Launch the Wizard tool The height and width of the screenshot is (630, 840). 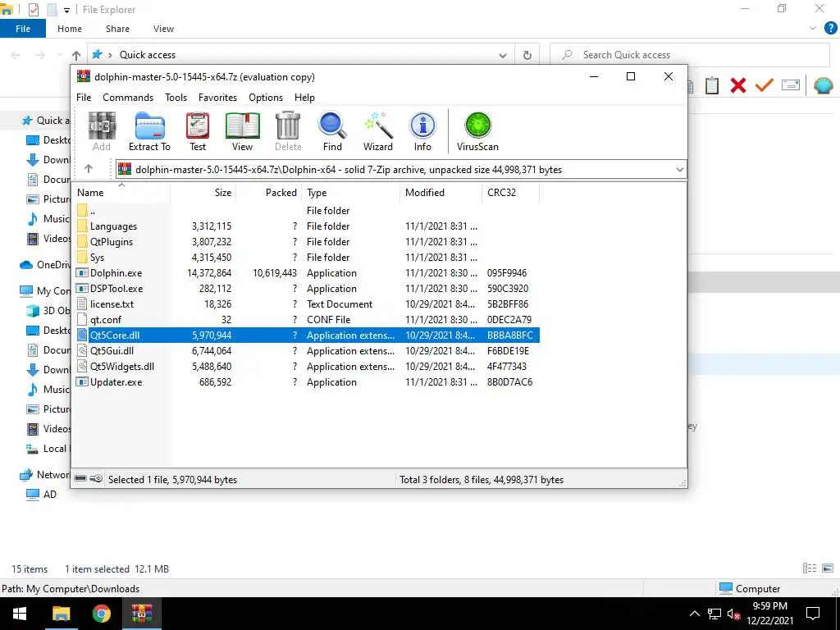(x=378, y=132)
